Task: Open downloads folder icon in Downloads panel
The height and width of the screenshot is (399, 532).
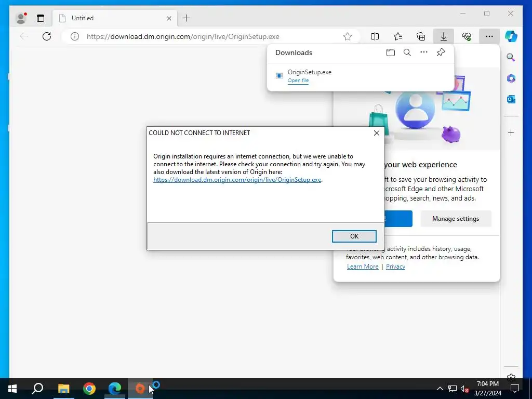Action: pyautogui.click(x=391, y=52)
